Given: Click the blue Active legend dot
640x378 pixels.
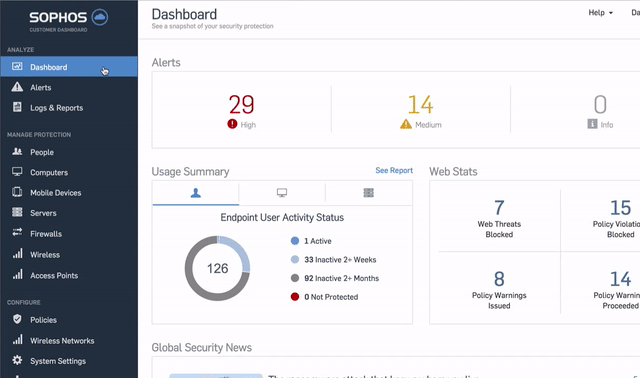Looking at the screenshot, I should [295, 241].
